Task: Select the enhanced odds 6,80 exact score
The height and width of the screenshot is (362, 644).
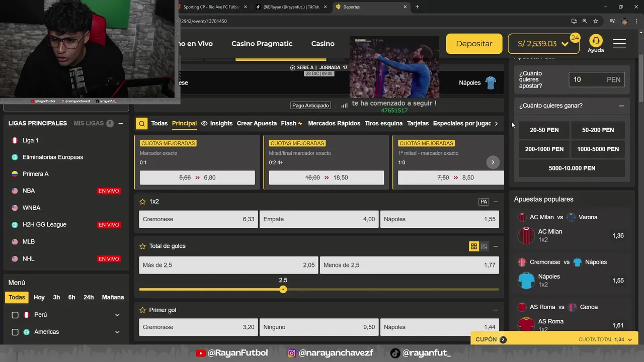Action: (x=197, y=177)
